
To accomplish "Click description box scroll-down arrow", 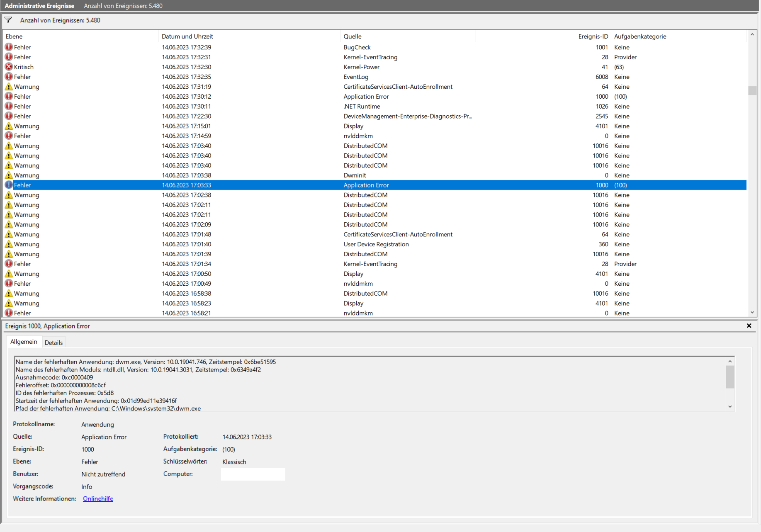I will (730, 407).
